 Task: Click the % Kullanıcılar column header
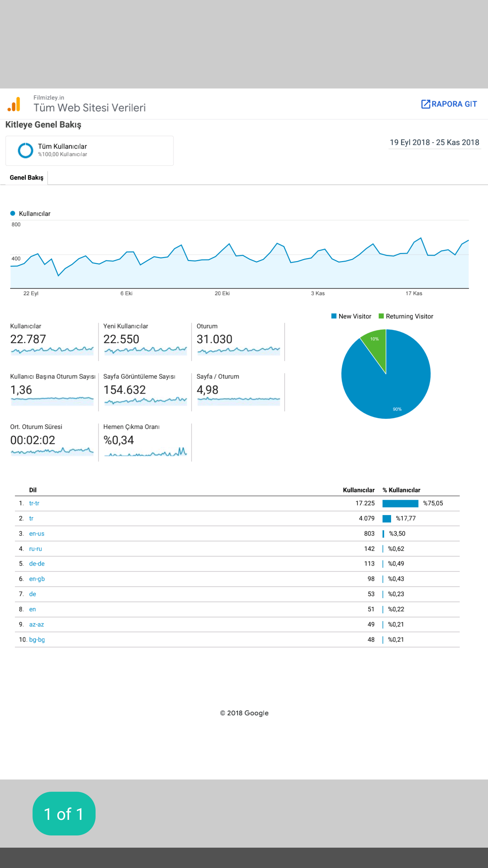pyautogui.click(x=401, y=490)
